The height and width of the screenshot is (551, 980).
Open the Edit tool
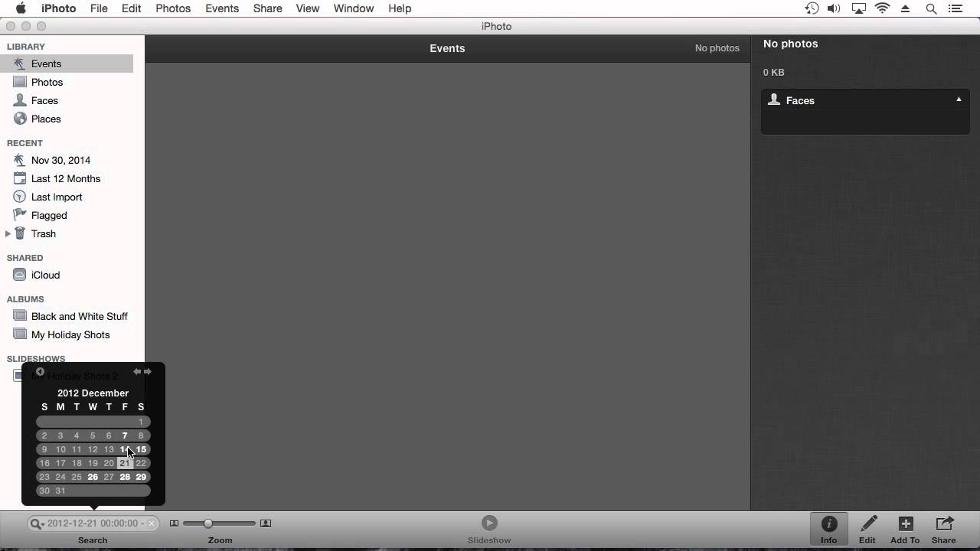867,529
